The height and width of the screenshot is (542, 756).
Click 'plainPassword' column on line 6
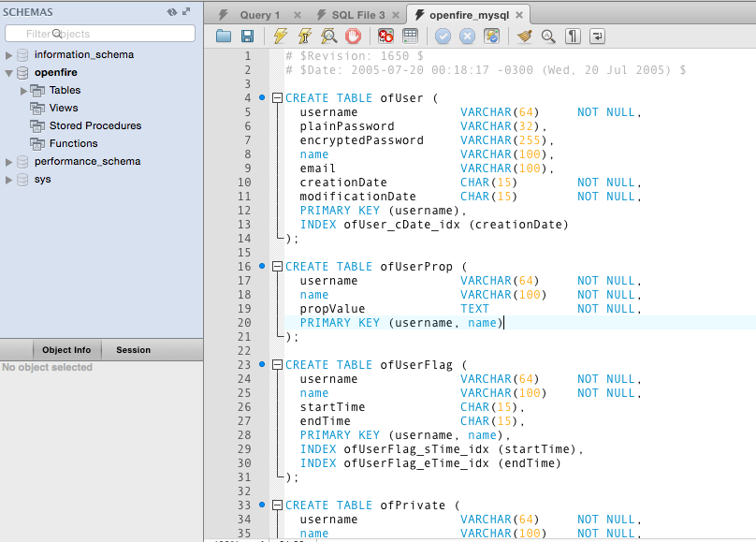(347, 126)
